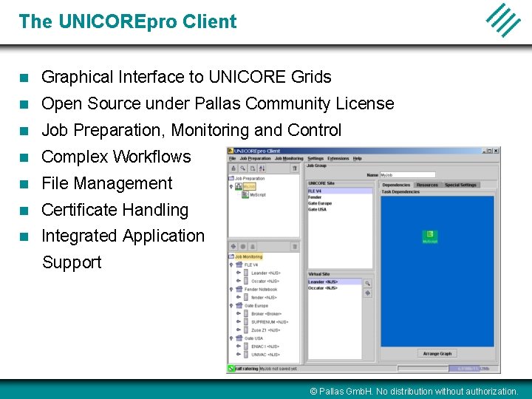532x399 pixels.
Task: Open the Extensions menu
Action: tap(338, 158)
